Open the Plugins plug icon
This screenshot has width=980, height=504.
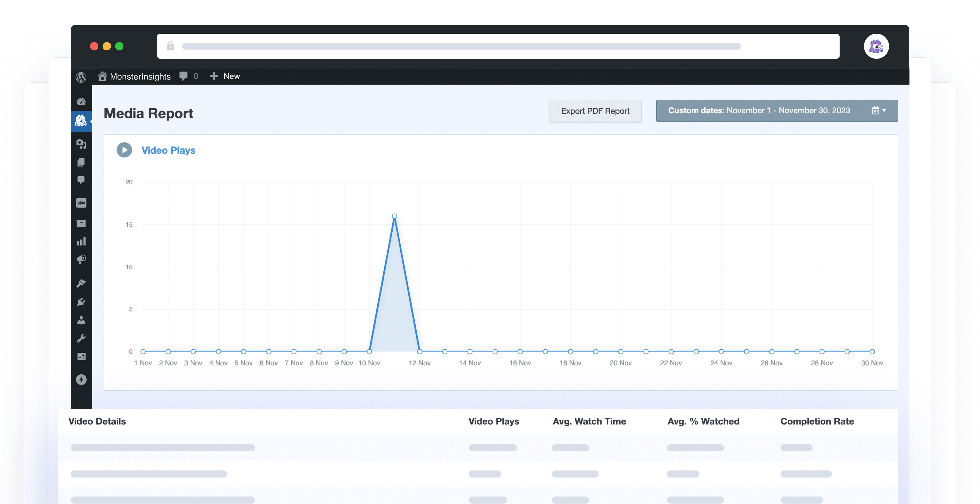(81, 302)
